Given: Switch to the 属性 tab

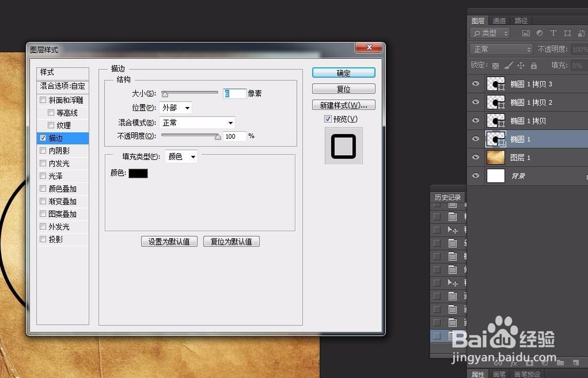Looking at the screenshot, I should click(x=477, y=374).
